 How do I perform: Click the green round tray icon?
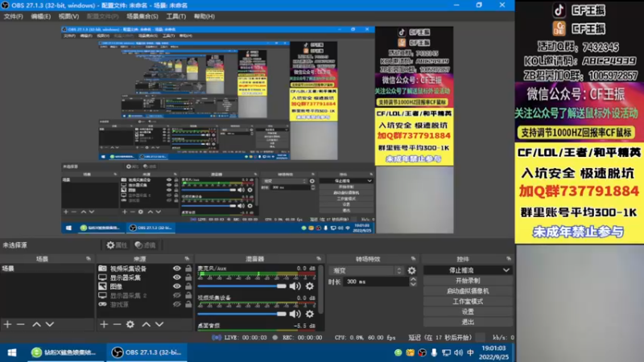(x=398, y=352)
